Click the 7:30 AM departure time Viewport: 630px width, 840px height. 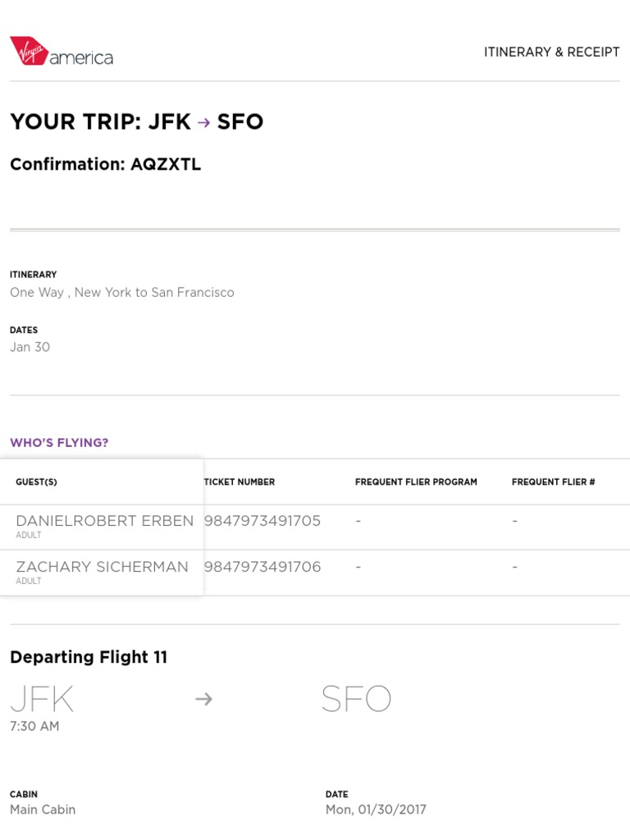pyautogui.click(x=34, y=727)
